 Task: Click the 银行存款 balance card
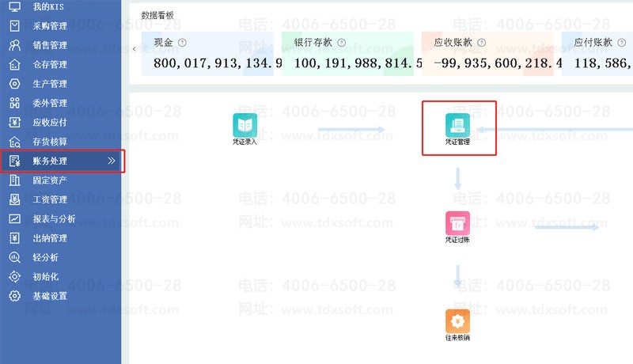point(350,55)
